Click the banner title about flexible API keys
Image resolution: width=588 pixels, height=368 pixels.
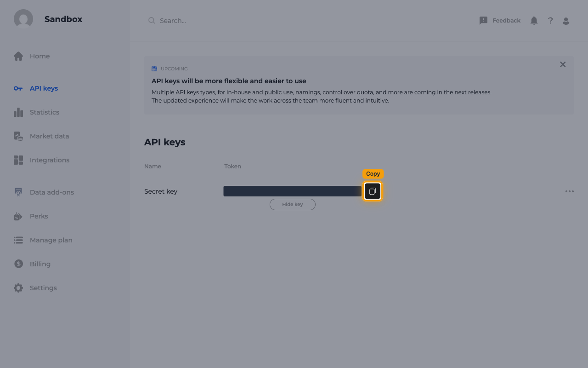pyautogui.click(x=229, y=81)
